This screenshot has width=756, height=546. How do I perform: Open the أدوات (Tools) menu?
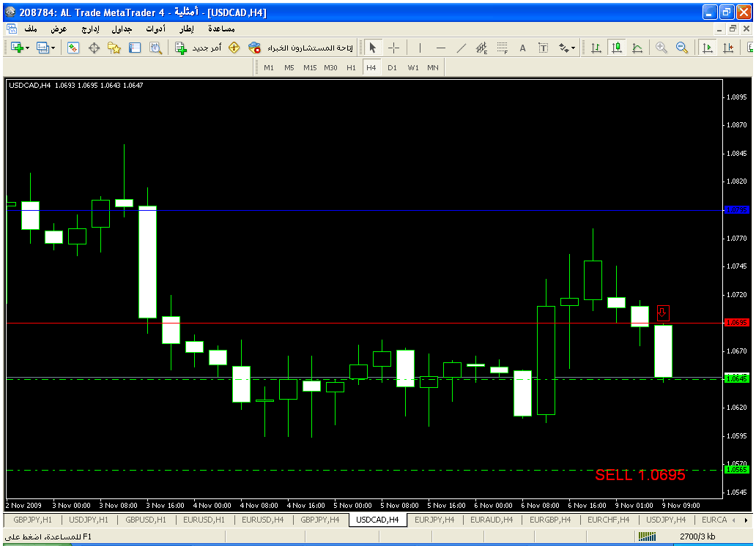coord(155,29)
